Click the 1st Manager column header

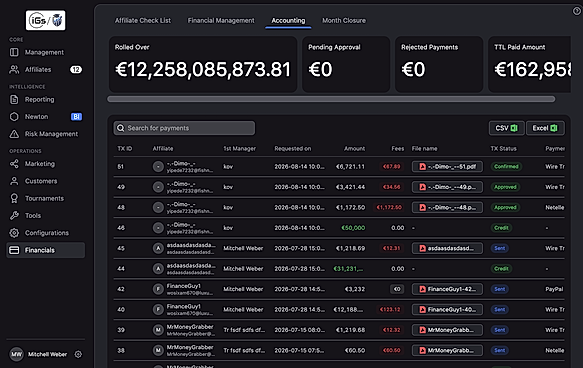pyautogui.click(x=239, y=149)
